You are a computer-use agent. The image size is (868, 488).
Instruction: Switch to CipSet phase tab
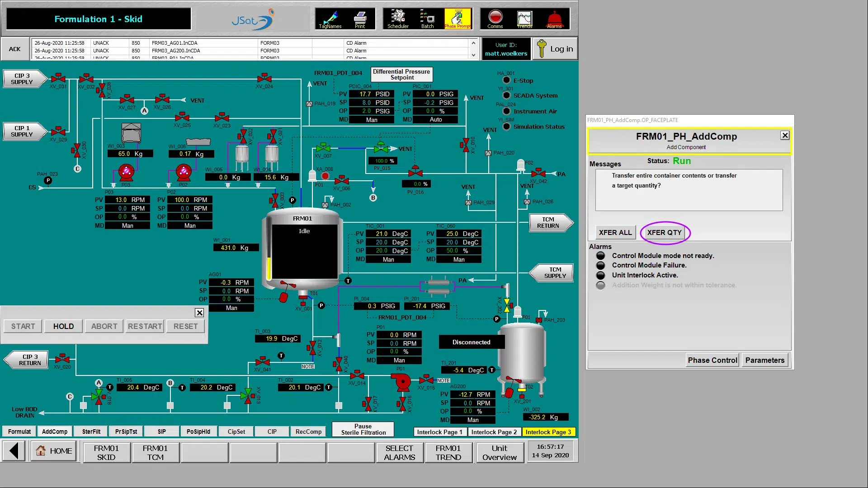(x=236, y=432)
